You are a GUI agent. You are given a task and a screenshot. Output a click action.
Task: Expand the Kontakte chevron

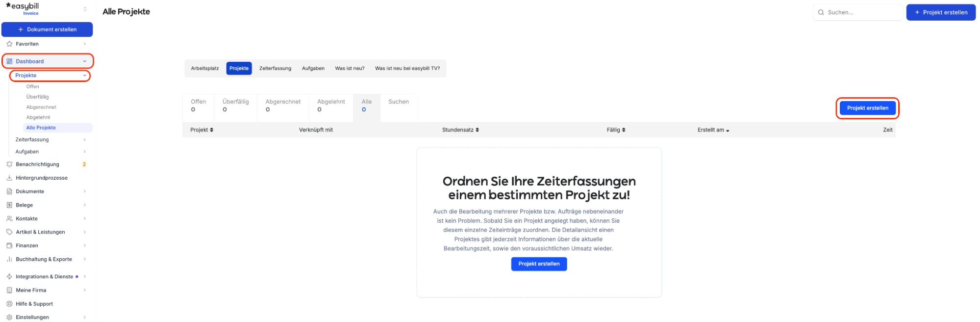pos(85,218)
